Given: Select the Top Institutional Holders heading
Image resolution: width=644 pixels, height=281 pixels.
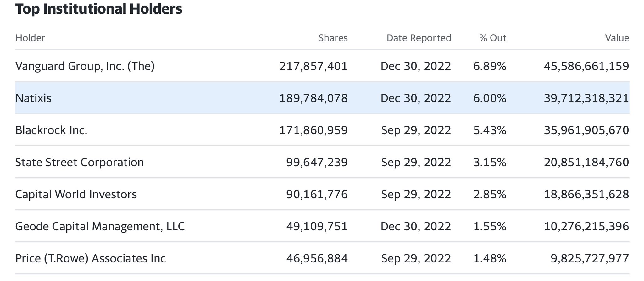Looking at the screenshot, I should (99, 9).
